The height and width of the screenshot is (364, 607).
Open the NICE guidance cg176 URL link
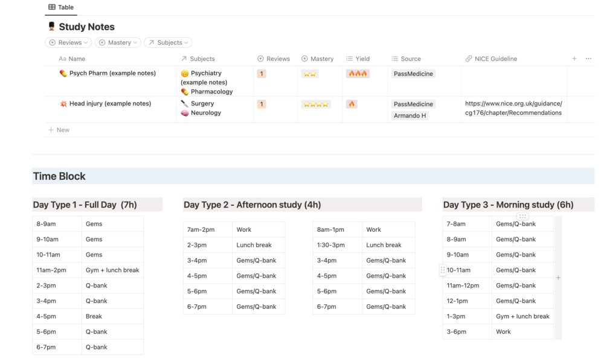513,108
